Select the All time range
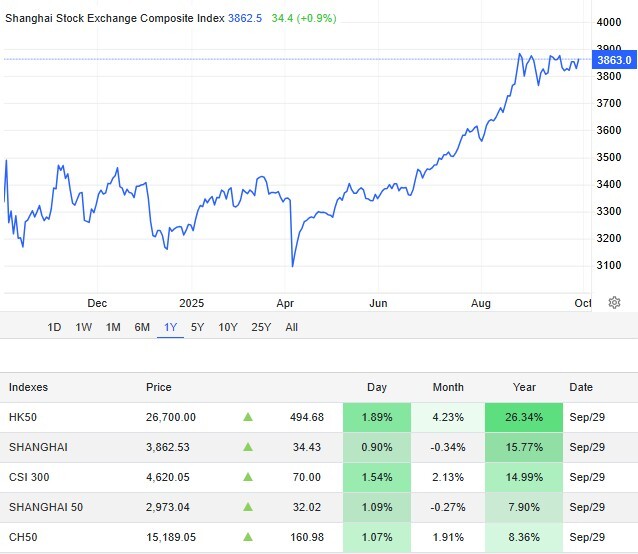Image resolution: width=638 pixels, height=554 pixels. tap(292, 327)
